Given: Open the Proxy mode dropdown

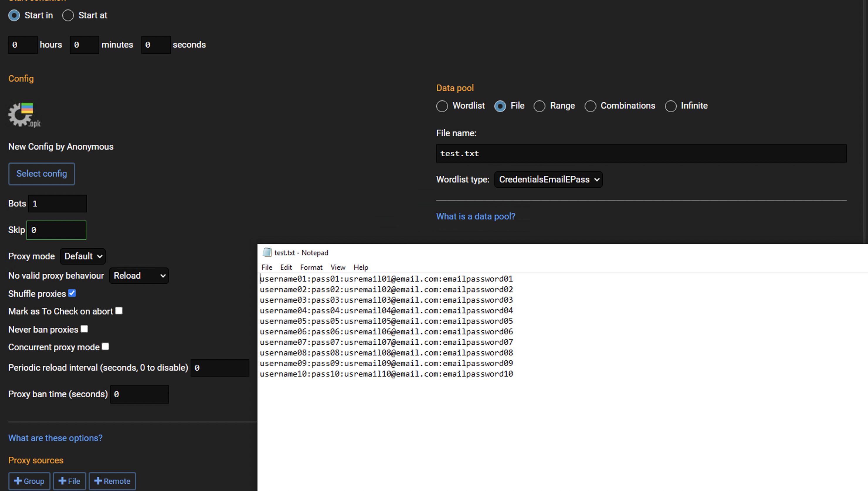Looking at the screenshot, I should click(x=82, y=256).
